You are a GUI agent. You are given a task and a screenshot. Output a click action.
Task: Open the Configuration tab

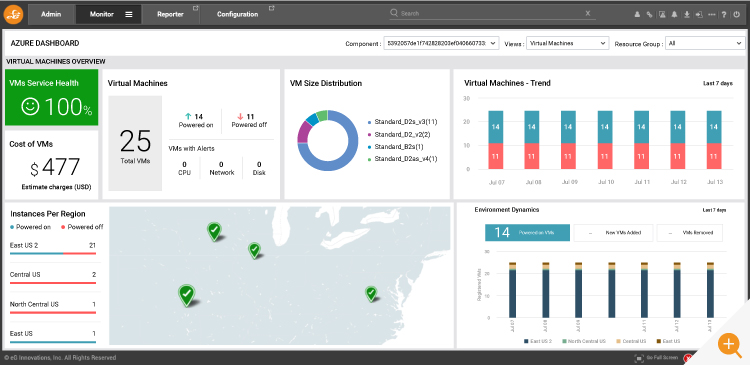238,14
